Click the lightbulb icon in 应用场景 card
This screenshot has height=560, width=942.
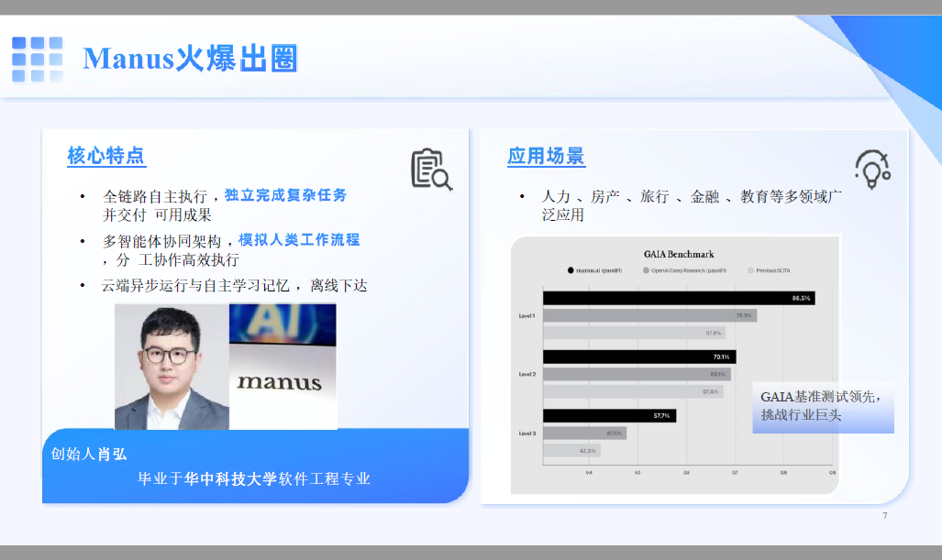873,170
